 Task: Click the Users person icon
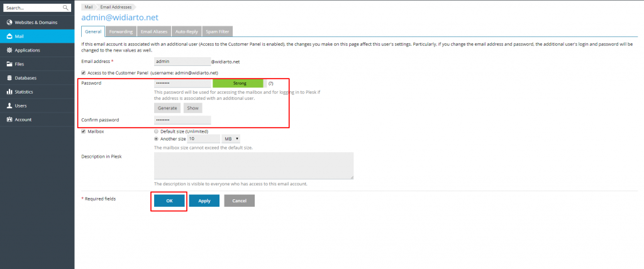tap(9, 106)
